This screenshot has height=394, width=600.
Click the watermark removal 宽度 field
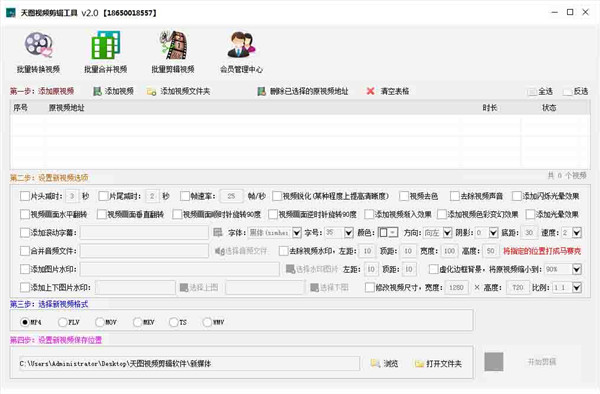pos(449,251)
